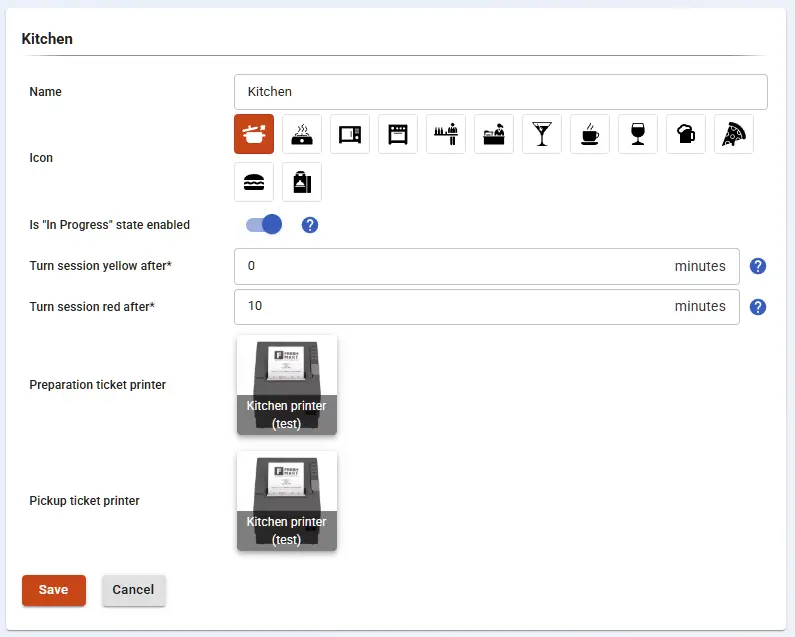Screen dimensions: 795x637
Task: Pick the oven icon
Action: point(398,134)
